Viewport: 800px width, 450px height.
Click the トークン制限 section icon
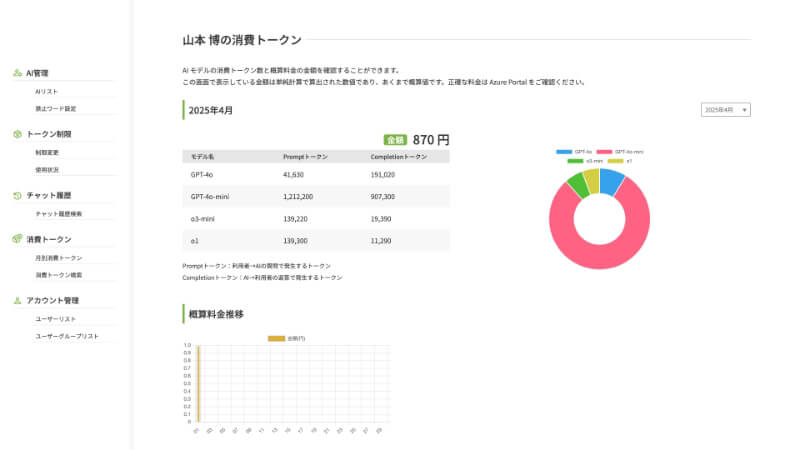point(17,134)
